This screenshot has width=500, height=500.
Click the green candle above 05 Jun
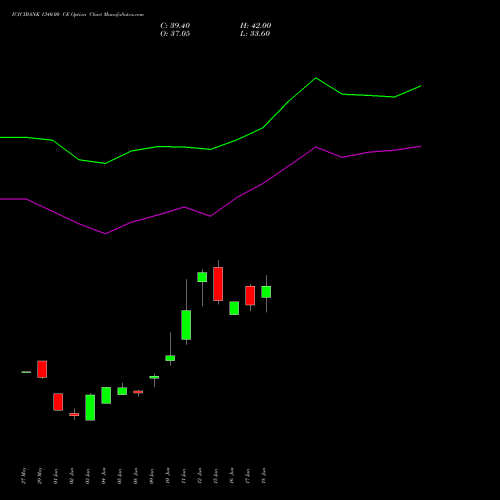point(122,391)
